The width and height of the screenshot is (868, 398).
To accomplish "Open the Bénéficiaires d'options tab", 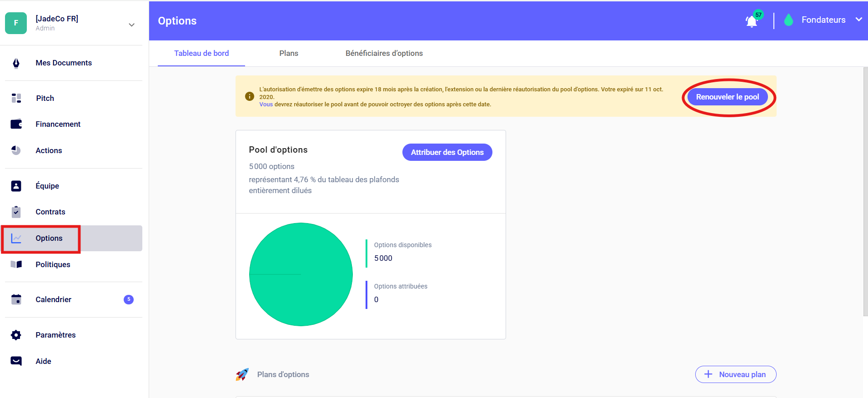I will pyautogui.click(x=384, y=54).
